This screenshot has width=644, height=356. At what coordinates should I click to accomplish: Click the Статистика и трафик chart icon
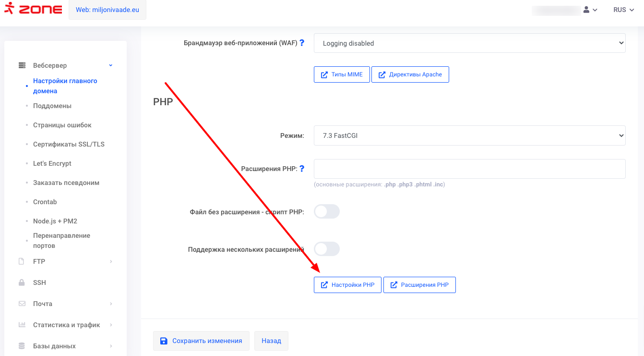(22, 325)
